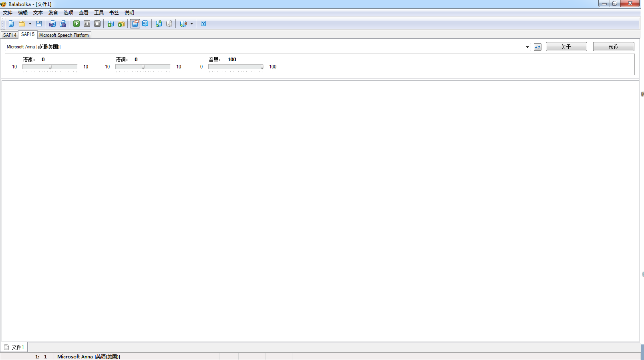The height and width of the screenshot is (360, 644).
Task: Stop speech playback
Action: coord(97,24)
